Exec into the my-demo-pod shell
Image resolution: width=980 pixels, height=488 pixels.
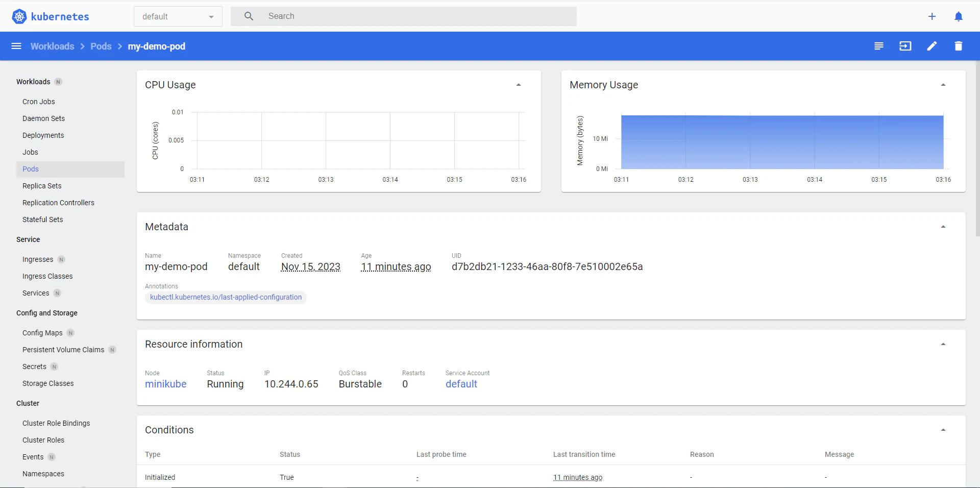(x=905, y=46)
